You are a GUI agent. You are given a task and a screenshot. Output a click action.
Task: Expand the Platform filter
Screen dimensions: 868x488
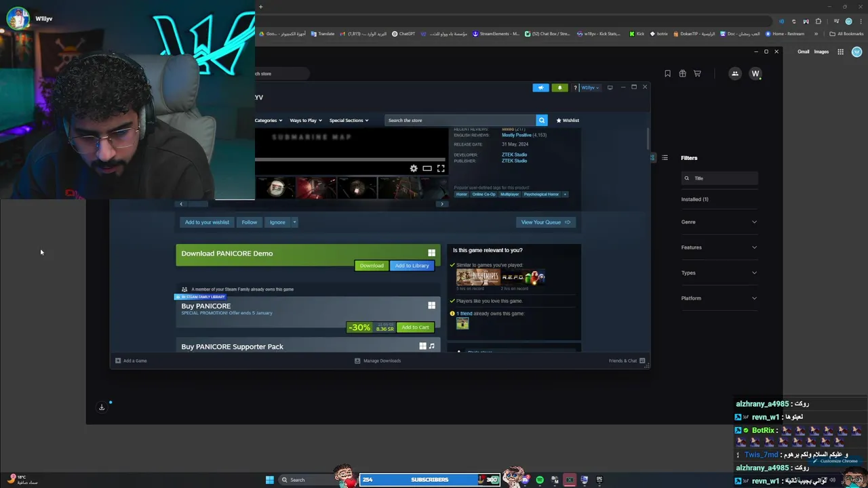[719, 298]
